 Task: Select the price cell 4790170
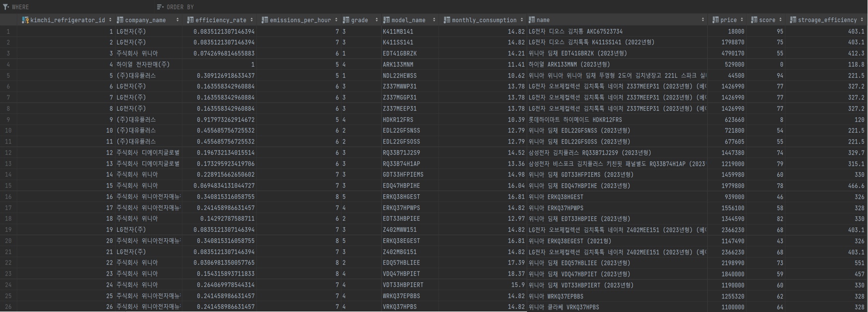tap(727, 53)
